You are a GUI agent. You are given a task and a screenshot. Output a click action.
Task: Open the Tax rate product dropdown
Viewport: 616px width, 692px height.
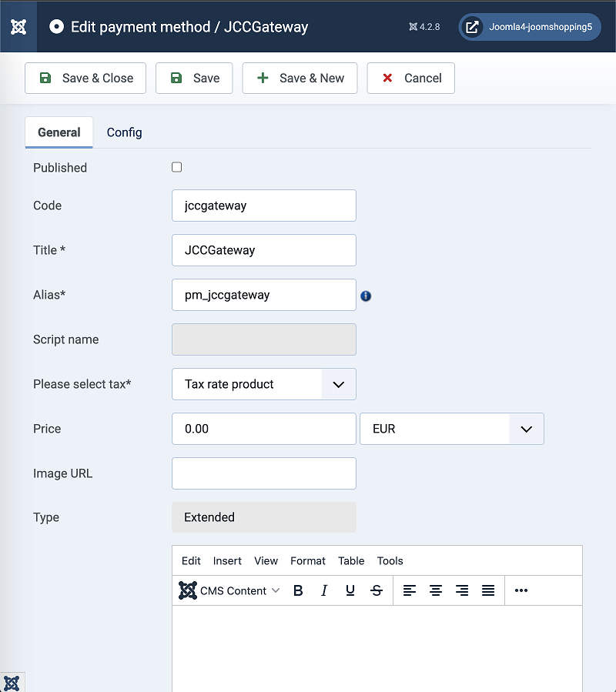(x=263, y=384)
